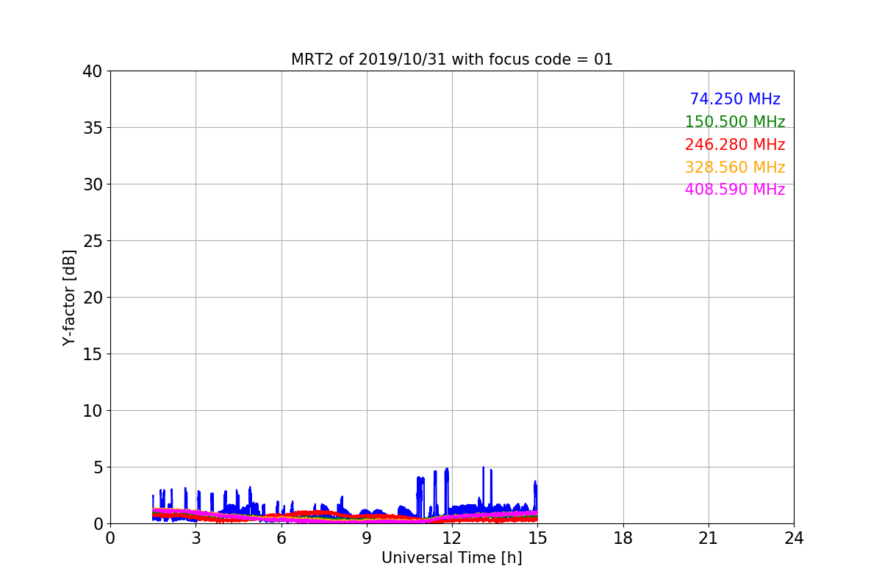Viewport: 882px width, 588px height.
Task: Select the 408.590 MHz legend label
Action: point(735,190)
